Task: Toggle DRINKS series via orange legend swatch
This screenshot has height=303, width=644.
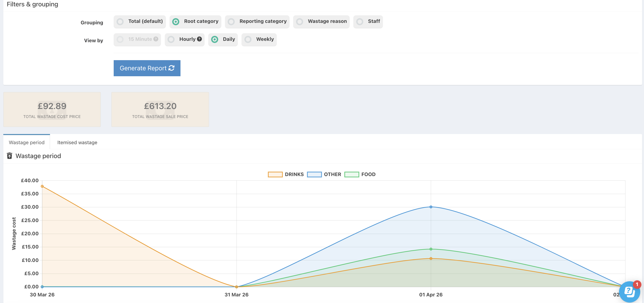Action: 275,174
